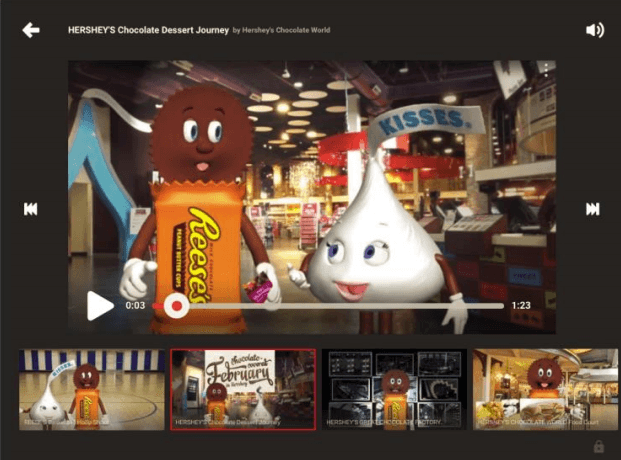The width and height of the screenshot is (621, 460).
Task: Play the video with the play button
Action: coord(100,305)
